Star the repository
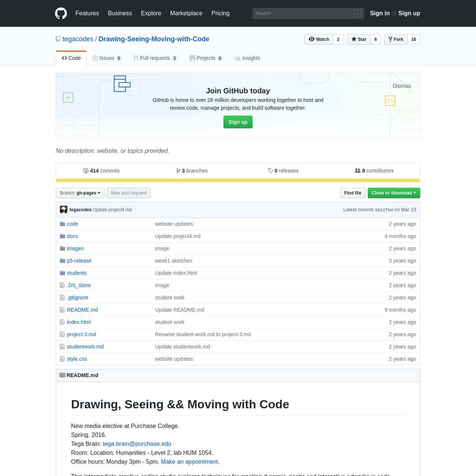Screen dimensions: 476x476 pyautogui.click(x=359, y=39)
